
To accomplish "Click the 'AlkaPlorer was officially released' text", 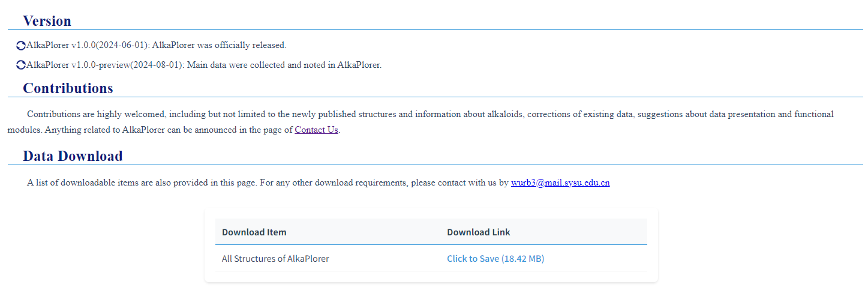I will (219, 45).
